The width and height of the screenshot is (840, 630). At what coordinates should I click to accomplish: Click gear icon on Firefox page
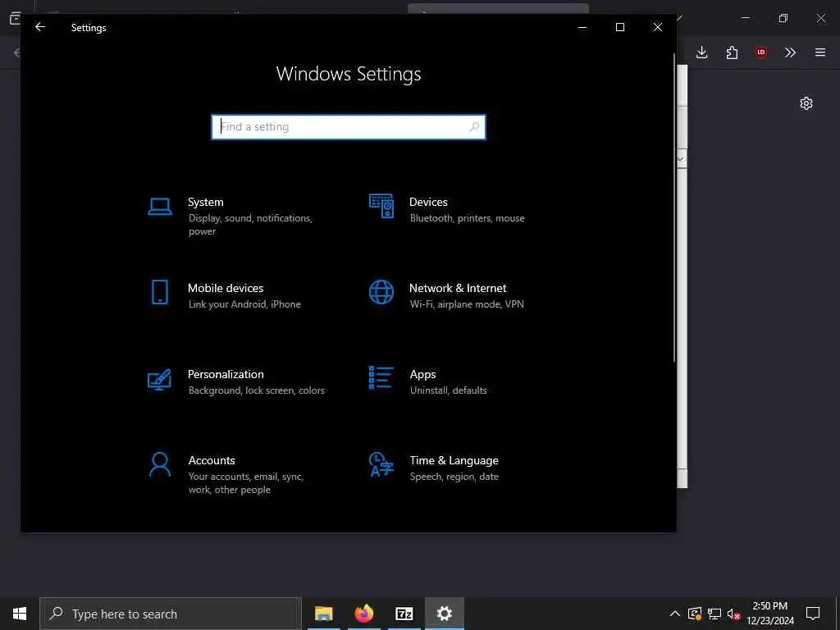click(806, 103)
